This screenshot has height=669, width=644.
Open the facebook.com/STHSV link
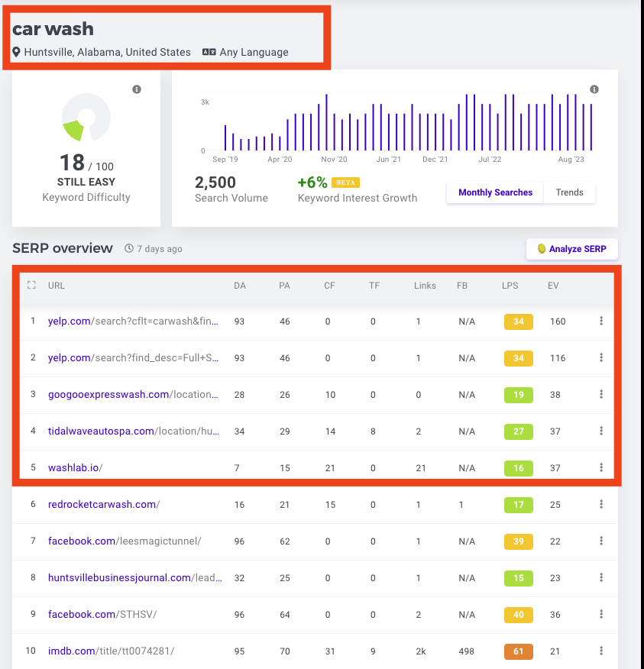click(102, 615)
